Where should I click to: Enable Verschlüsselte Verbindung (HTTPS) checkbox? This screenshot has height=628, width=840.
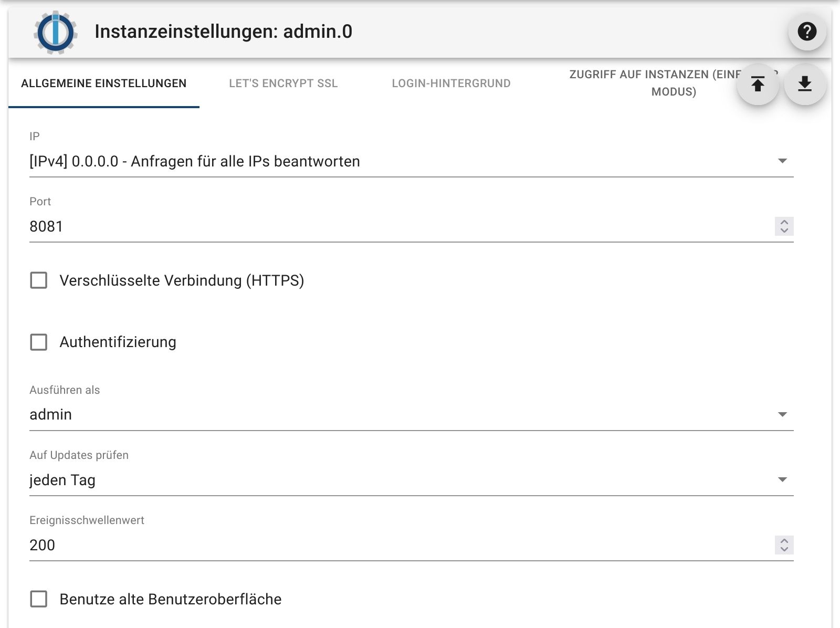pos(39,280)
